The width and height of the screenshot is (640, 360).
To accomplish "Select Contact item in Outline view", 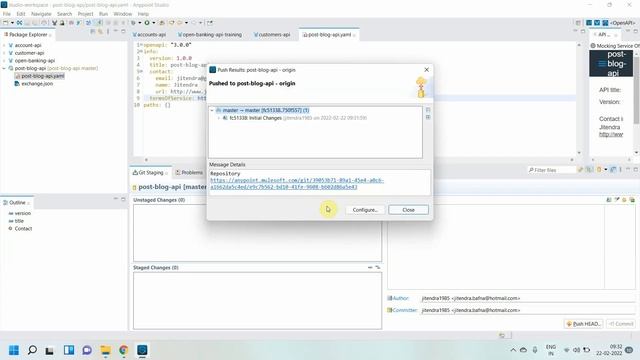I will point(20,229).
